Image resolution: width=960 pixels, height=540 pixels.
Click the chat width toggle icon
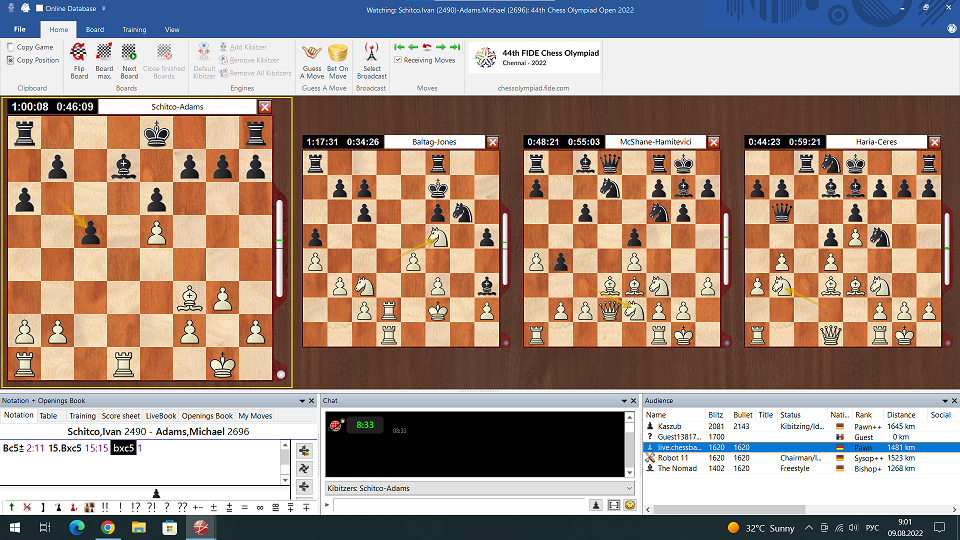[x=613, y=504]
